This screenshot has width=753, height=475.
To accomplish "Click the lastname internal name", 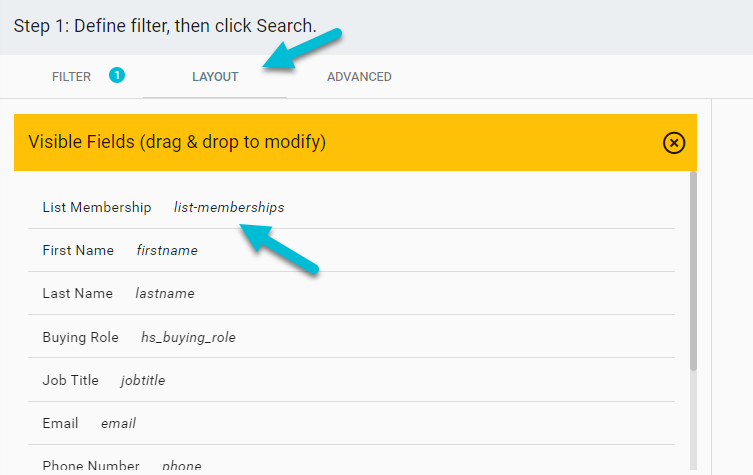I will [165, 293].
